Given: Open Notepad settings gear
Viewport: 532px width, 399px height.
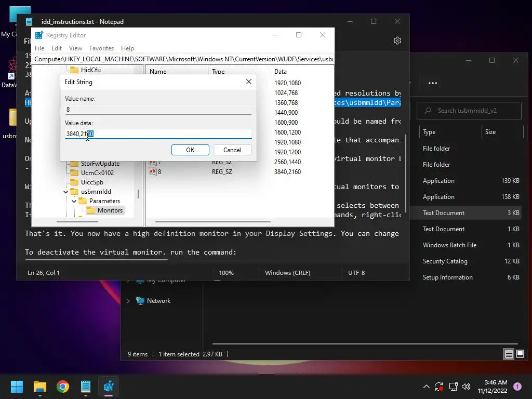Looking at the screenshot, I should point(397,41).
